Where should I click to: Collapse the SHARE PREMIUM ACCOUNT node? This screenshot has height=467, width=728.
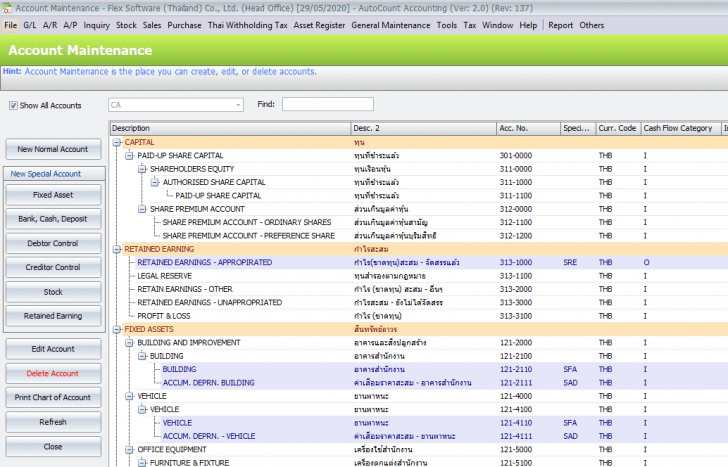point(143,209)
